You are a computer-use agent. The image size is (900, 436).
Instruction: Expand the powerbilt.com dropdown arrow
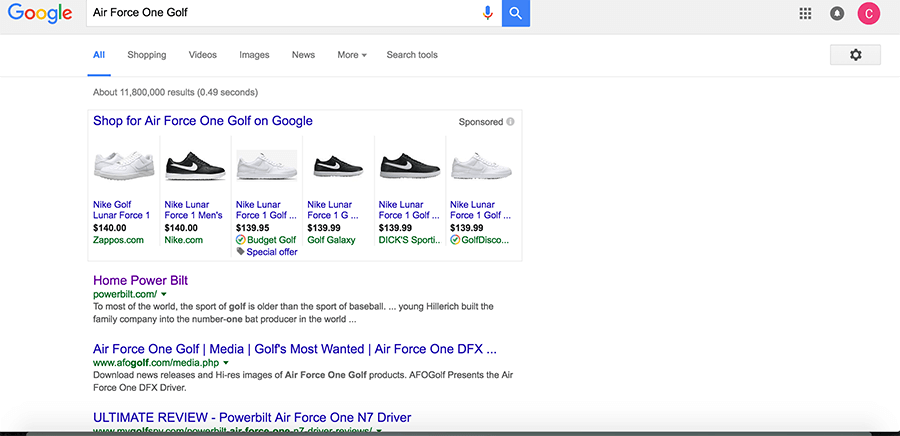(164, 294)
